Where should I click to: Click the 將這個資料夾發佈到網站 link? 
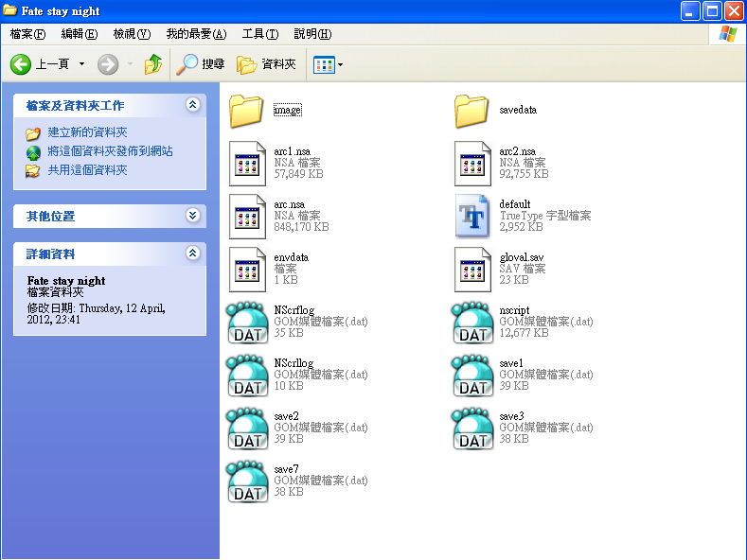[110, 151]
